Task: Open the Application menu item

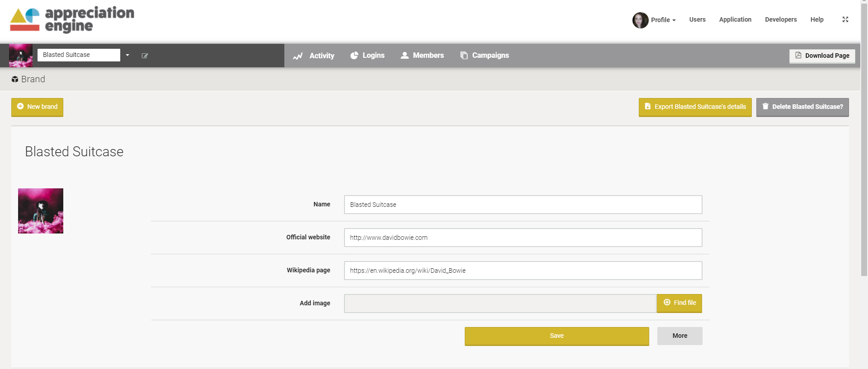Action: click(x=735, y=19)
